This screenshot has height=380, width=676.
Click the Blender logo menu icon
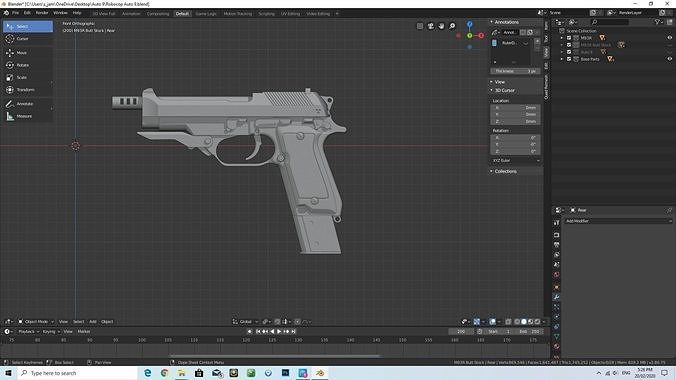point(6,13)
